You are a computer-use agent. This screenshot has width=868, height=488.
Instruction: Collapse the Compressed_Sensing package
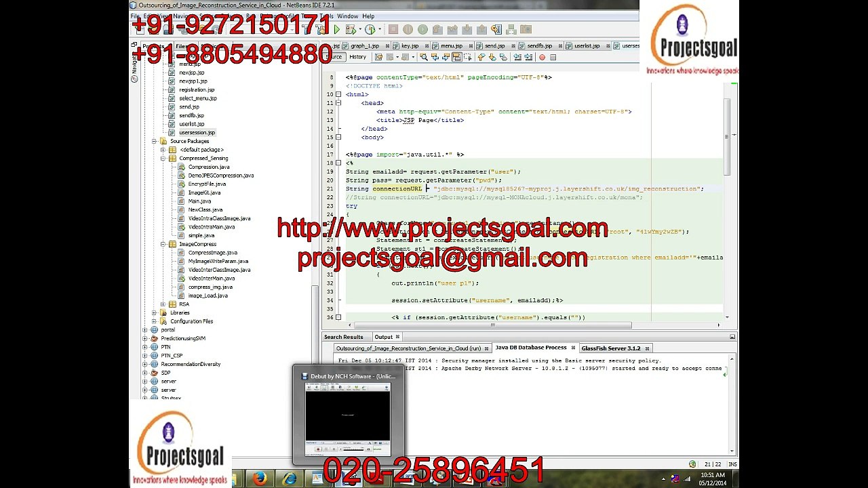163,159
